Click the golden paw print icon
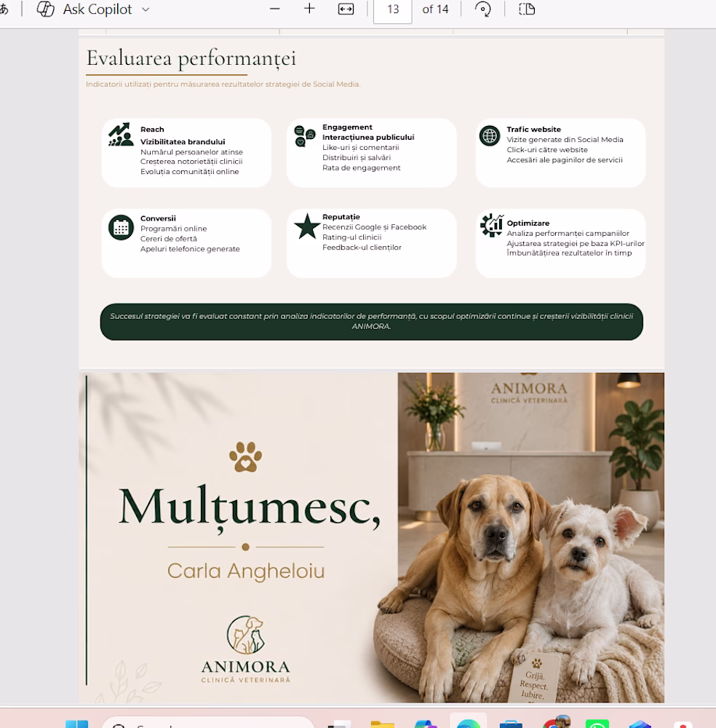The height and width of the screenshot is (728, 716). [x=245, y=457]
